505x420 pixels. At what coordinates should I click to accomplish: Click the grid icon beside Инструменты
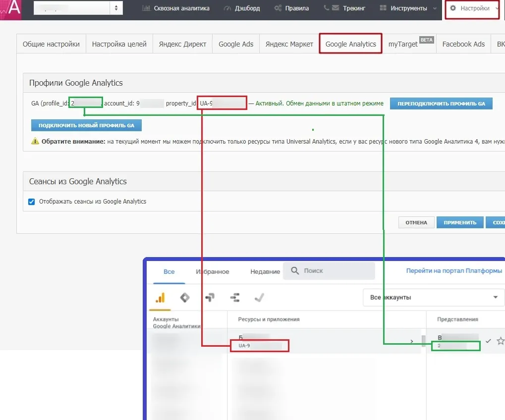click(x=383, y=8)
